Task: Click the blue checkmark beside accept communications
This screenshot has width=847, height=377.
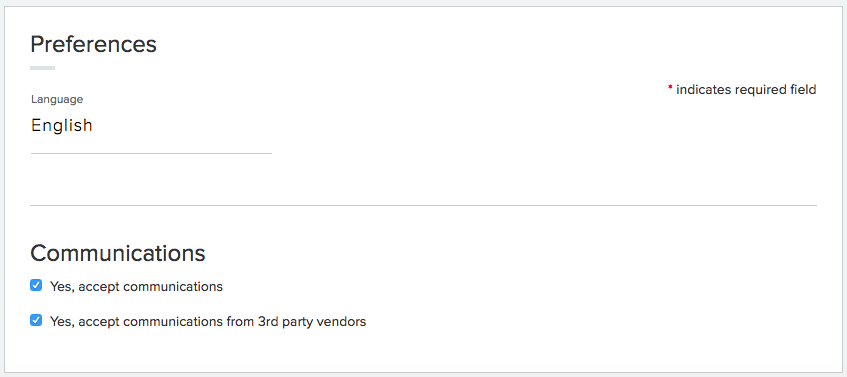Action: 36,285
